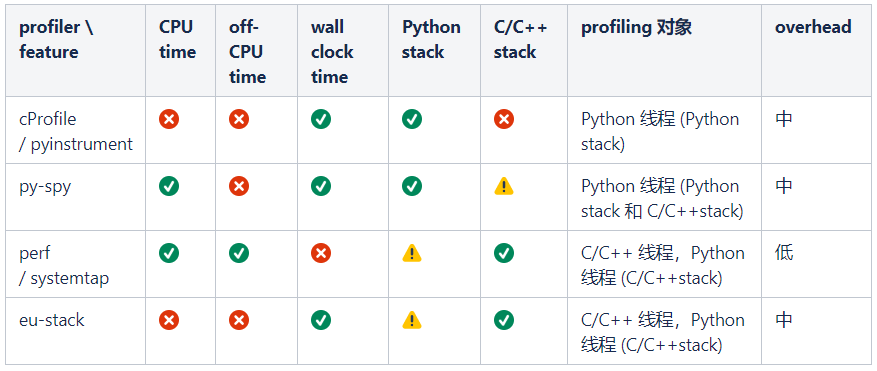
Task: Click the 'py-spy' row label
Action: tap(45, 186)
